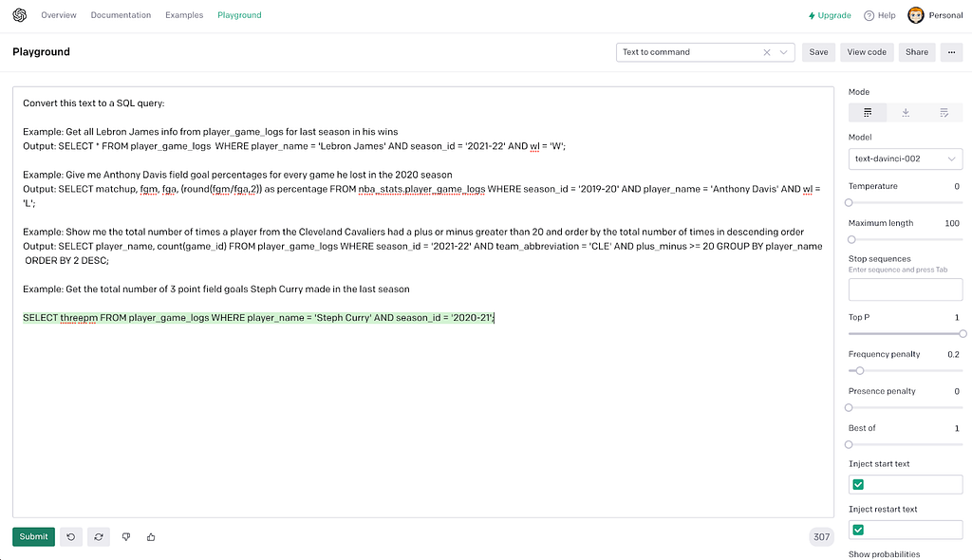Open the text-davinci-002 model dropdown

905,159
